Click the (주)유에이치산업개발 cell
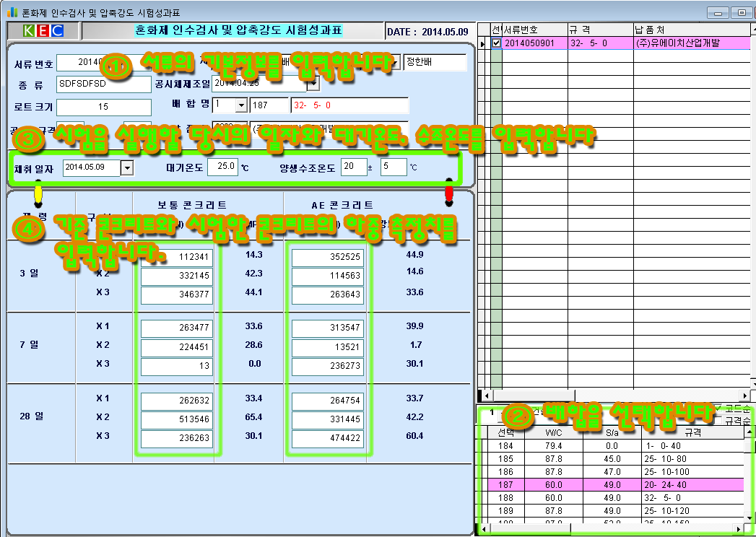Screen dimensions: 756x537 coord(692,43)
